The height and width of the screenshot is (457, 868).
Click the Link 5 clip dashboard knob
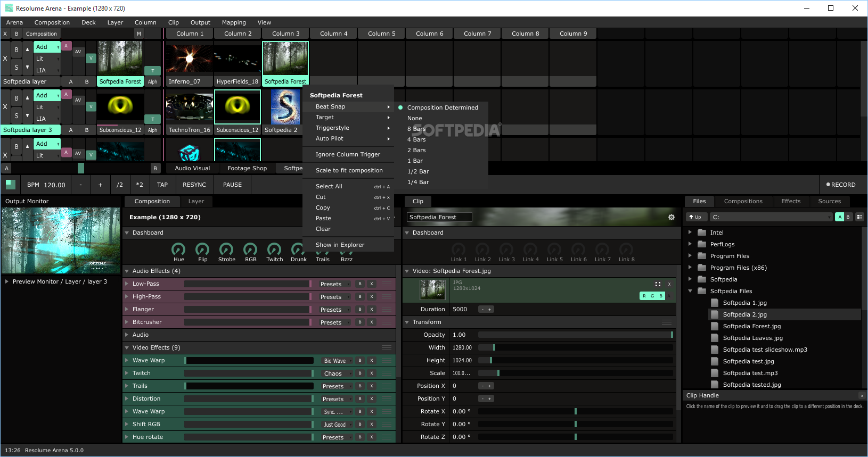pos(554,248)
